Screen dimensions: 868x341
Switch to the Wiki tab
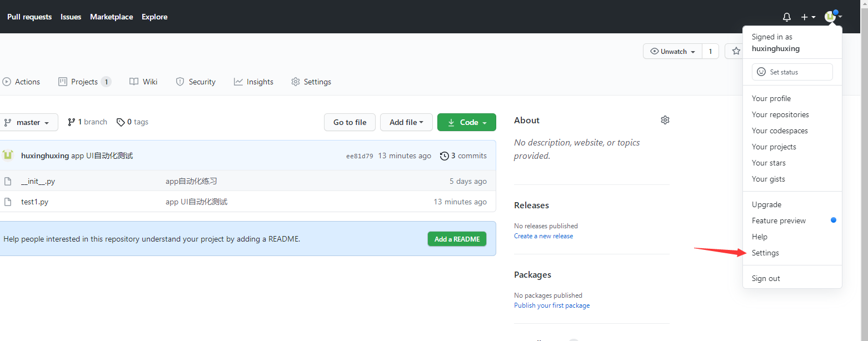click(x=143, y=82)
